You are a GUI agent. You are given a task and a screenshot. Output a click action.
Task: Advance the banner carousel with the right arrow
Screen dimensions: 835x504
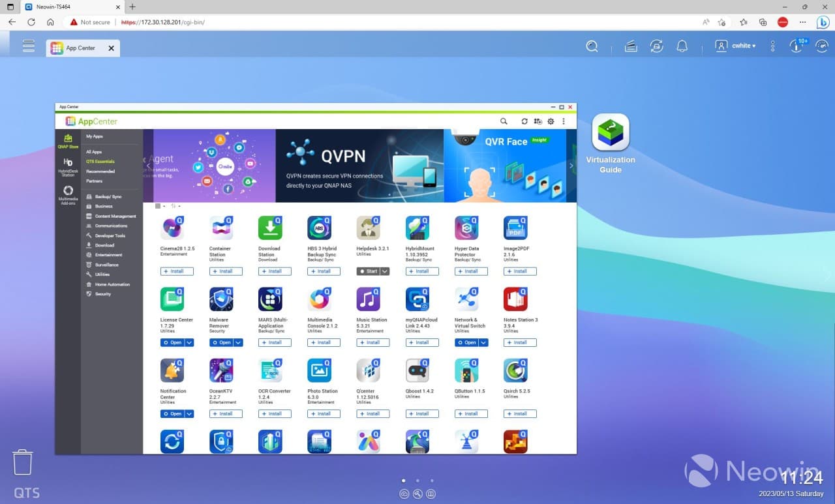571,166
